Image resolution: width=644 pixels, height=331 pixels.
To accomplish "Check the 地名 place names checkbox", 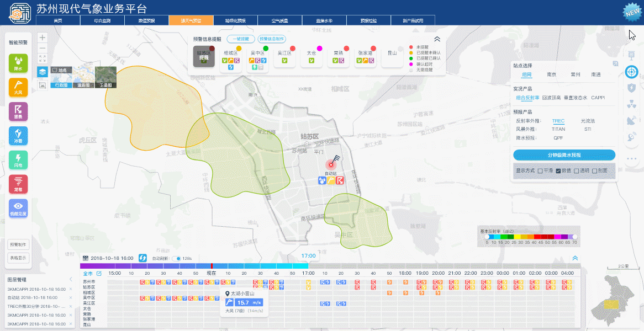I will (54, 70).
